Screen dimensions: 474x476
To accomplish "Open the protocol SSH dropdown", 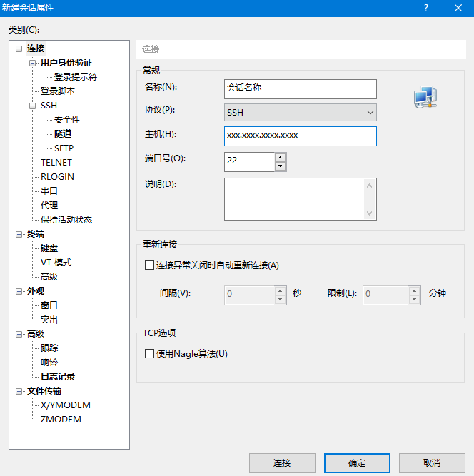I will point(301,113).
